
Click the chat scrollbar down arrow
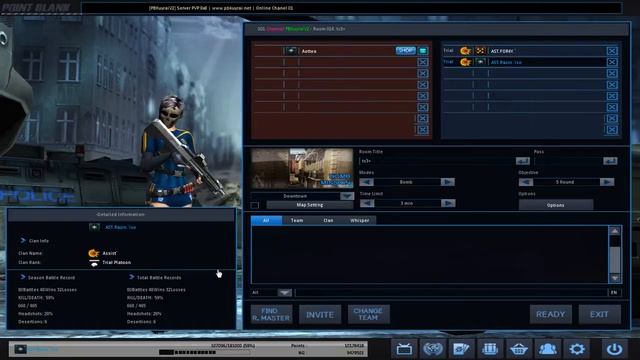click(x=615, y=278)
